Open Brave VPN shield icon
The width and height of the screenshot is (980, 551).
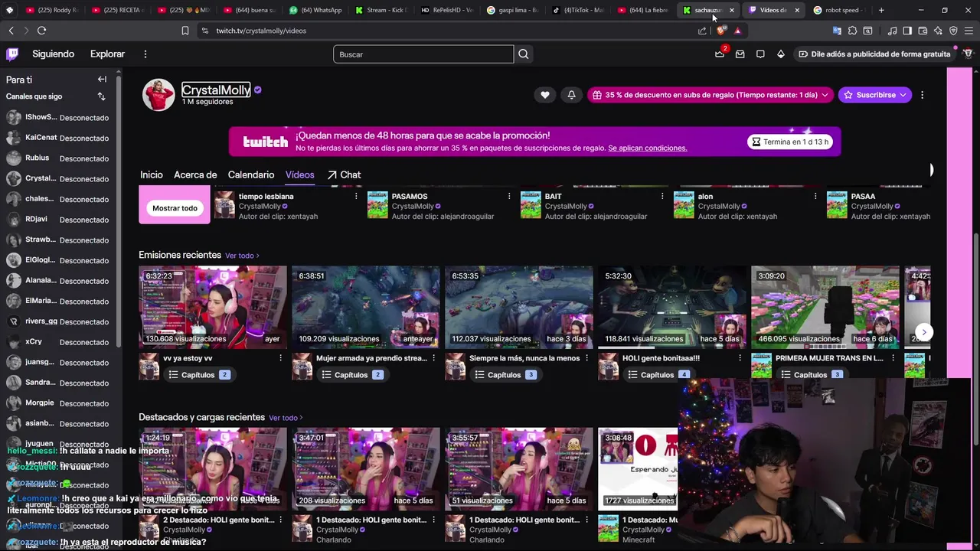point(953,31)
